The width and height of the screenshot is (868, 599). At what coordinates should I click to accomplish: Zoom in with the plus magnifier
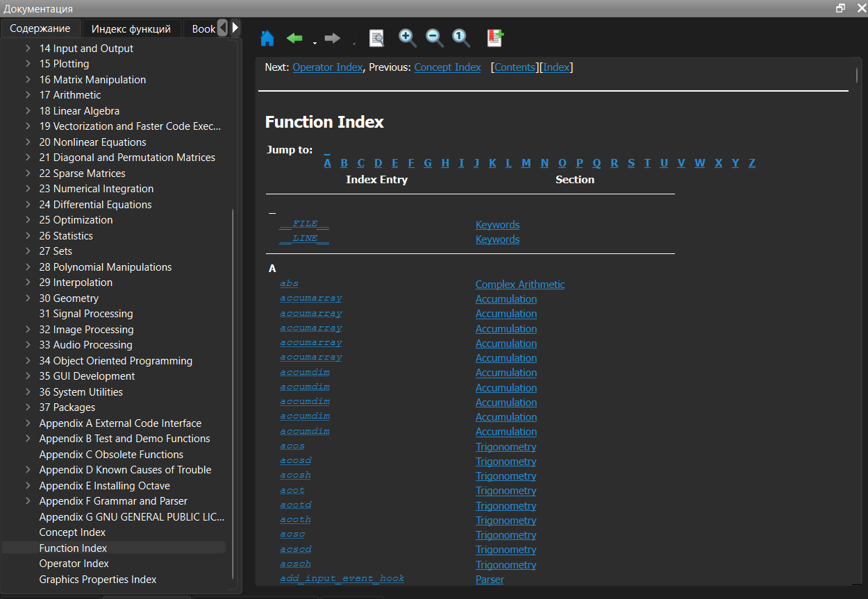408,38
